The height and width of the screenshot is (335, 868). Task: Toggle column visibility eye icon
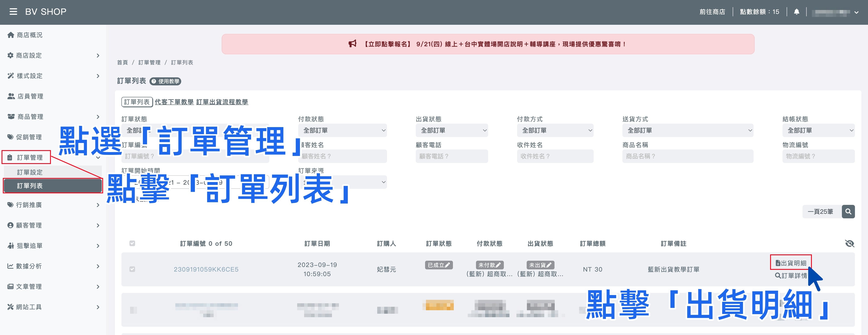(850, 244)
